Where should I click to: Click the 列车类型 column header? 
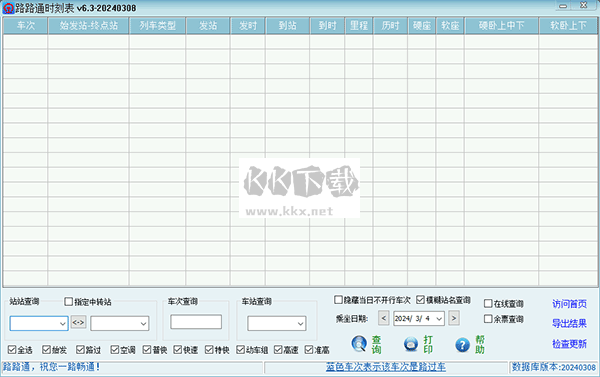coord(157,26)
